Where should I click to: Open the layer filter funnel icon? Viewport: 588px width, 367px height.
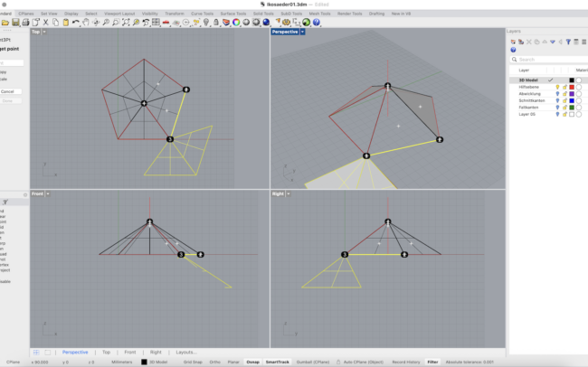pyautogui.click(x=568, y=42)
